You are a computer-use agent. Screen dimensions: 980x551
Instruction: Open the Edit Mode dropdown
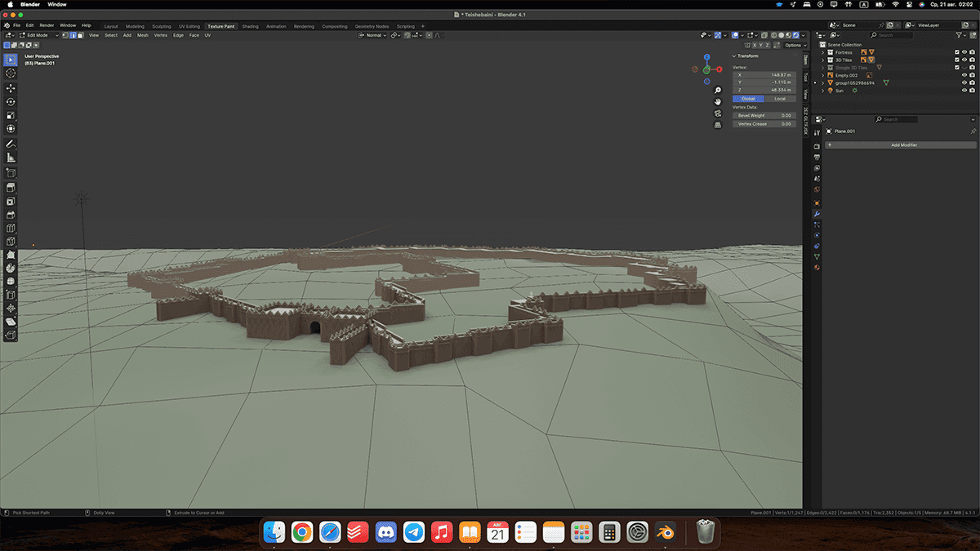38,35
